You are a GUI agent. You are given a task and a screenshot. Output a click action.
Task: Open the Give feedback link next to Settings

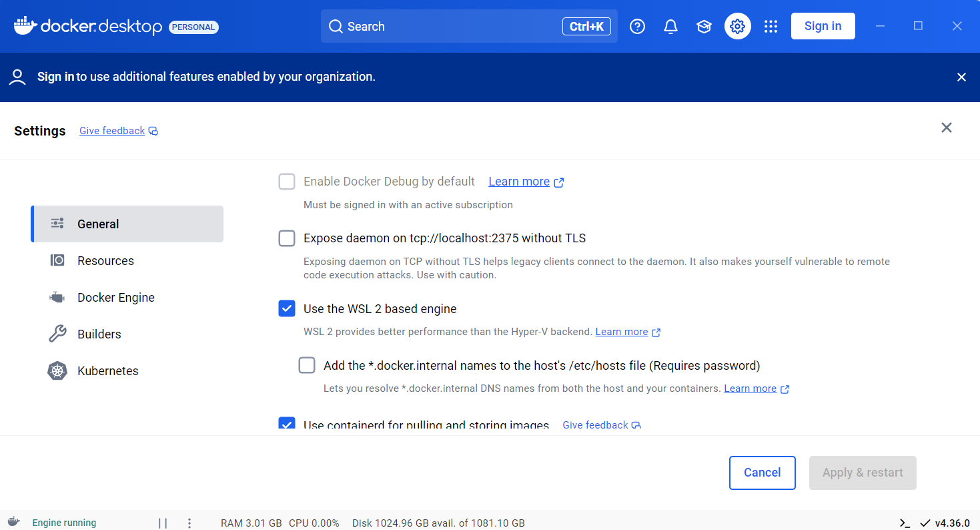pos(112,131)
